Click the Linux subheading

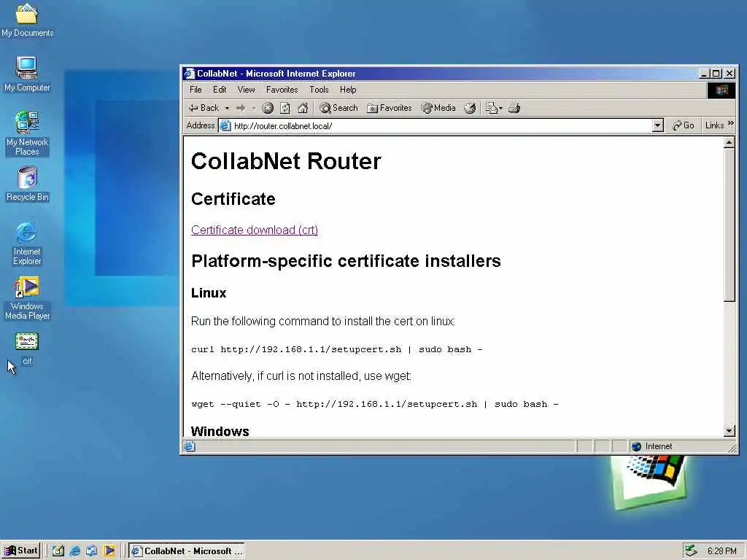(x=209, y=293)
